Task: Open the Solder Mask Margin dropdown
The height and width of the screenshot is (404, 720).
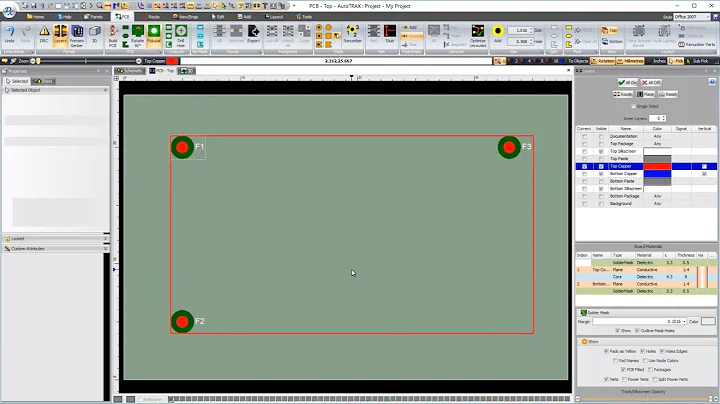Action: pos(684,322)
